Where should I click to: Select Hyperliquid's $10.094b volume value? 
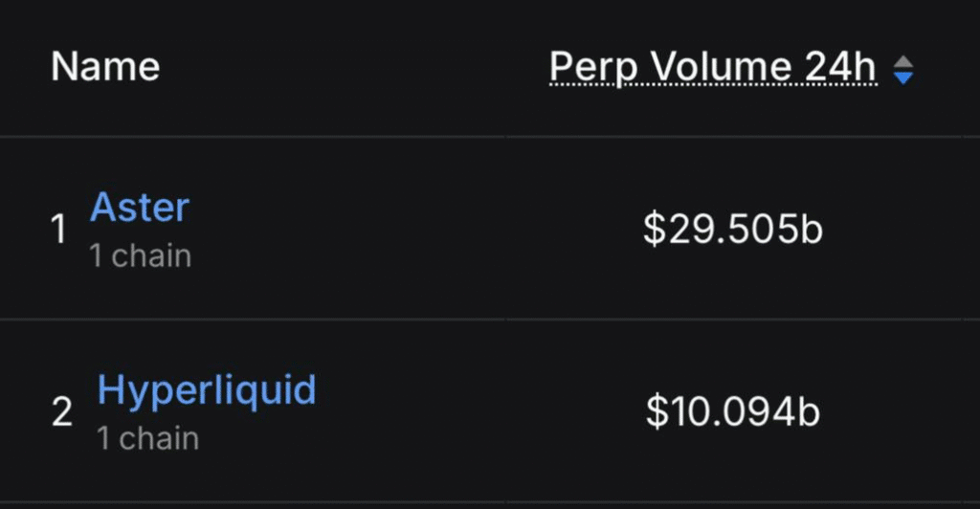click(733, 412)
